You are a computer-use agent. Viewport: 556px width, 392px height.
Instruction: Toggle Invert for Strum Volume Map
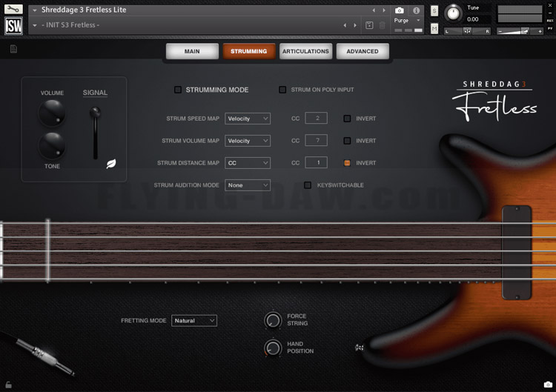pyautogui.click(x=347, y=141)
